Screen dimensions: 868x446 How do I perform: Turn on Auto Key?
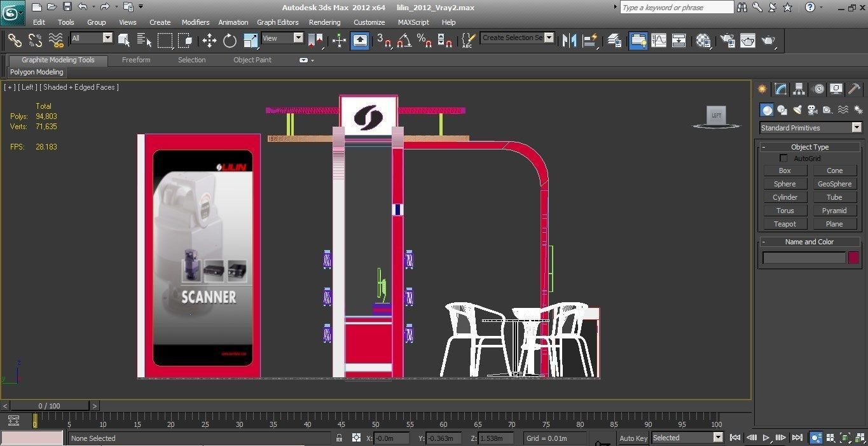[x=633, y=438]
